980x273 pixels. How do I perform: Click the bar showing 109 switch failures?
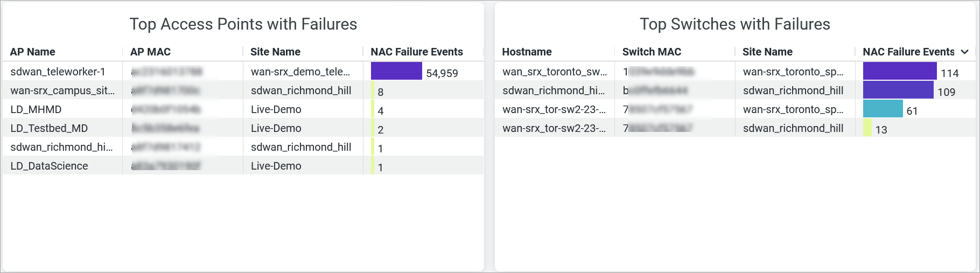coord(898,90)
